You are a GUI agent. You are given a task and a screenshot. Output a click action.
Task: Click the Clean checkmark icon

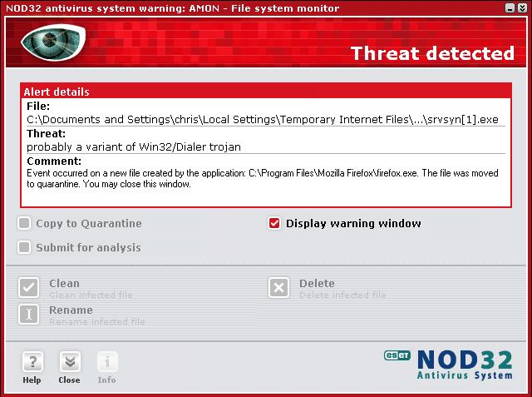pyautogui.click(x=29, y=288)
